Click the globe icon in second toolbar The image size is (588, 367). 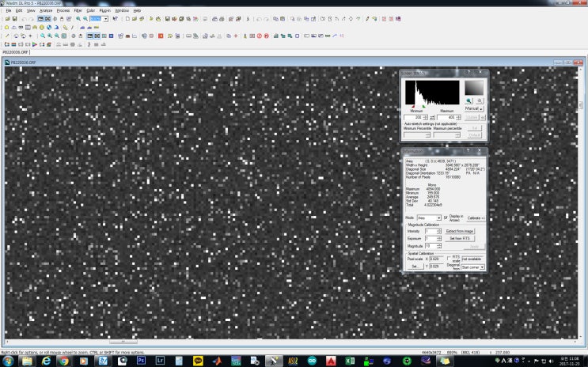[49, 28]
